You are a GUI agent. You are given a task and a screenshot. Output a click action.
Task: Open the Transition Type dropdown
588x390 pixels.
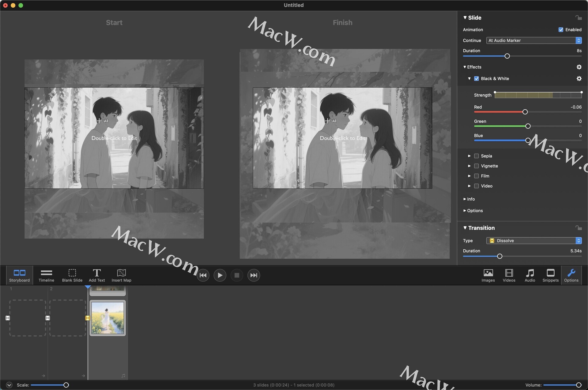click(x=534, y=241)
